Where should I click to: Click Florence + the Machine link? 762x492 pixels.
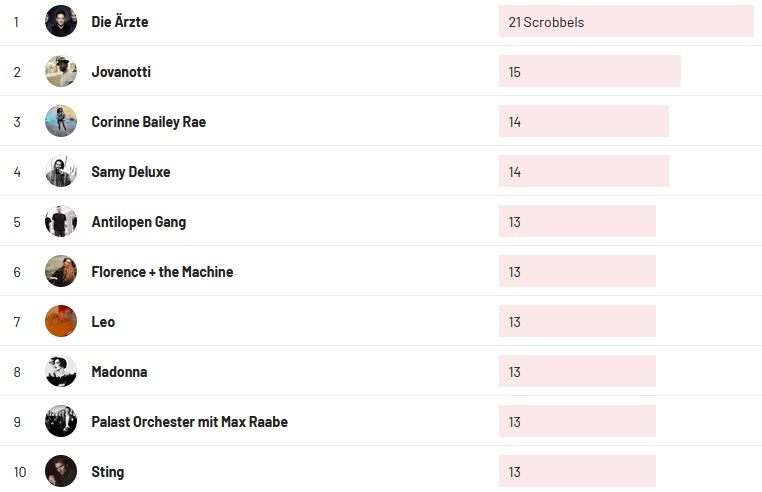tap(162, 272)
